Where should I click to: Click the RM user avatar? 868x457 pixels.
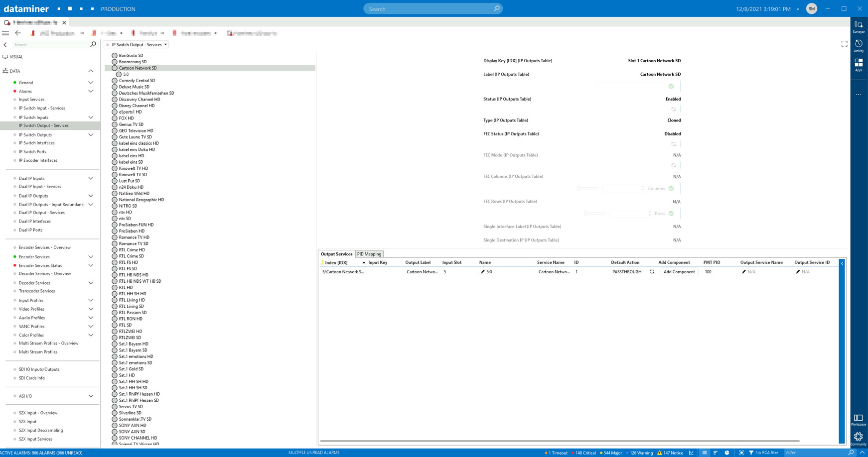tap(812, 9)
